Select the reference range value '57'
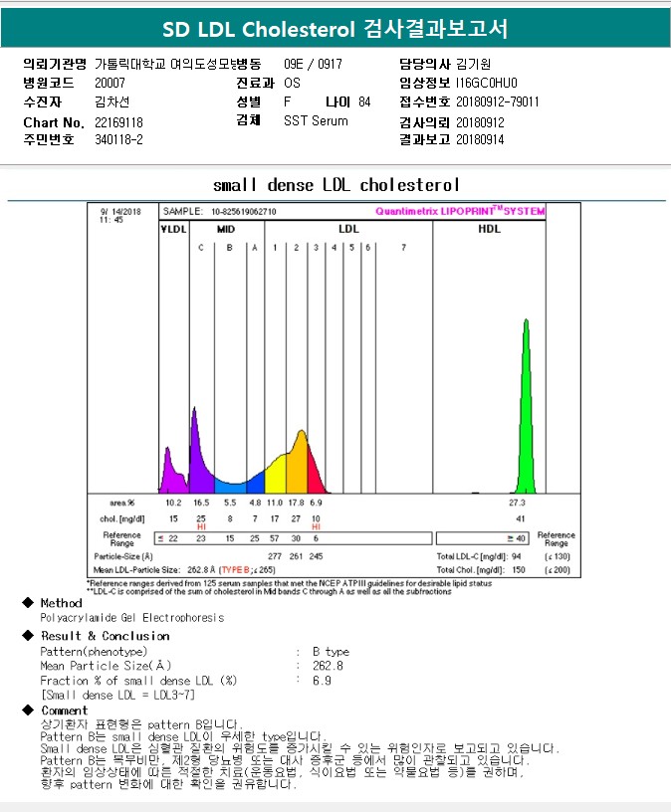 pyautogui.click(x=274, y=538)
